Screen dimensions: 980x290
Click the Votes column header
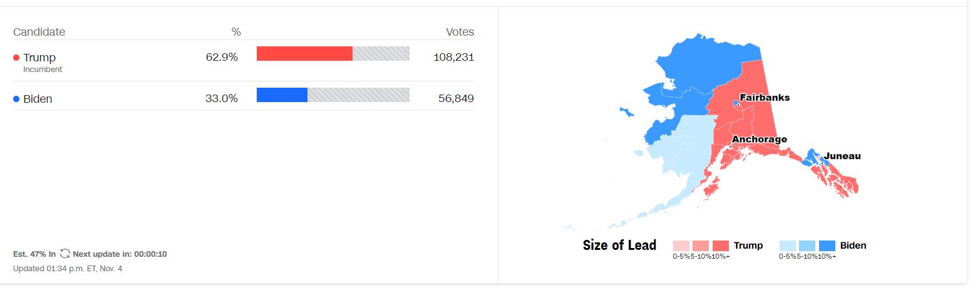pos(460,32)
